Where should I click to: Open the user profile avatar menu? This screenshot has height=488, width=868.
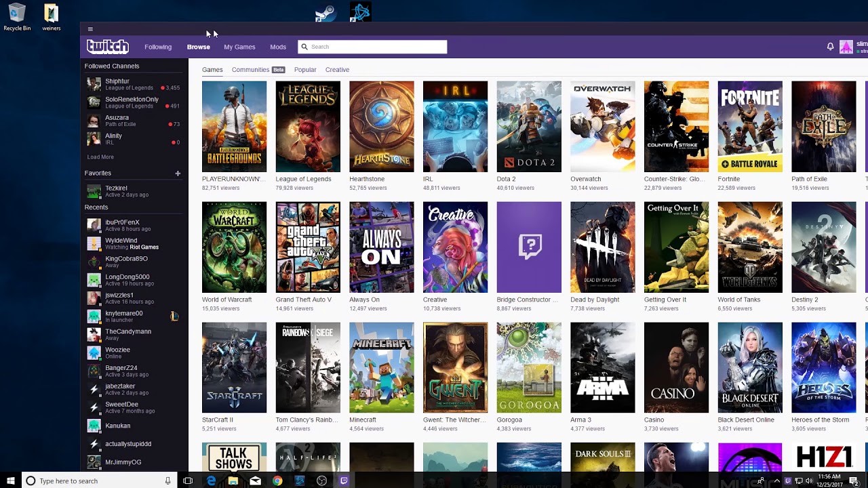click(x=846, y=47)
